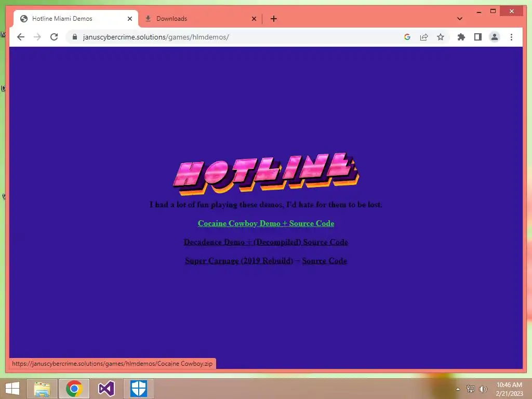
Task: Go back to the previous page
Action: coord(21,37)
